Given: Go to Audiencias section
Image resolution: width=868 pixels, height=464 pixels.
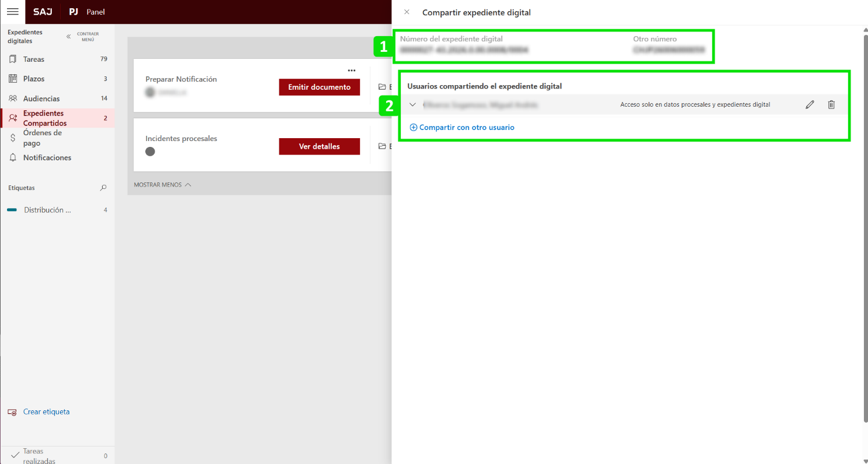Looking at the screenshot, I should pos(41,99).
